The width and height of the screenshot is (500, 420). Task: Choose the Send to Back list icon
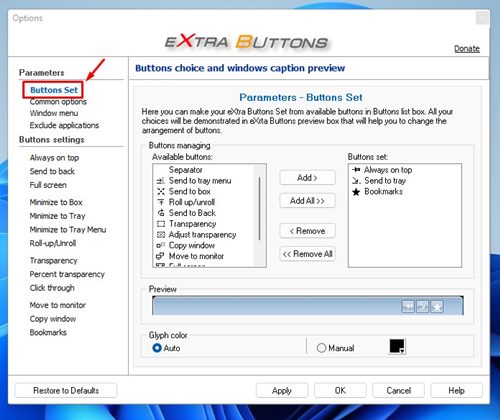pyautogui.click(x=161, y=213)
